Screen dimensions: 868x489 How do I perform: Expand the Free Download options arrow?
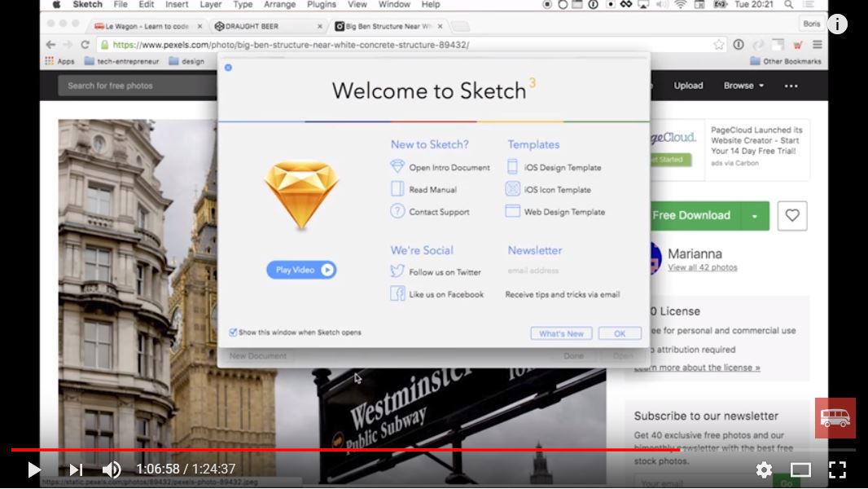point(753,215)
